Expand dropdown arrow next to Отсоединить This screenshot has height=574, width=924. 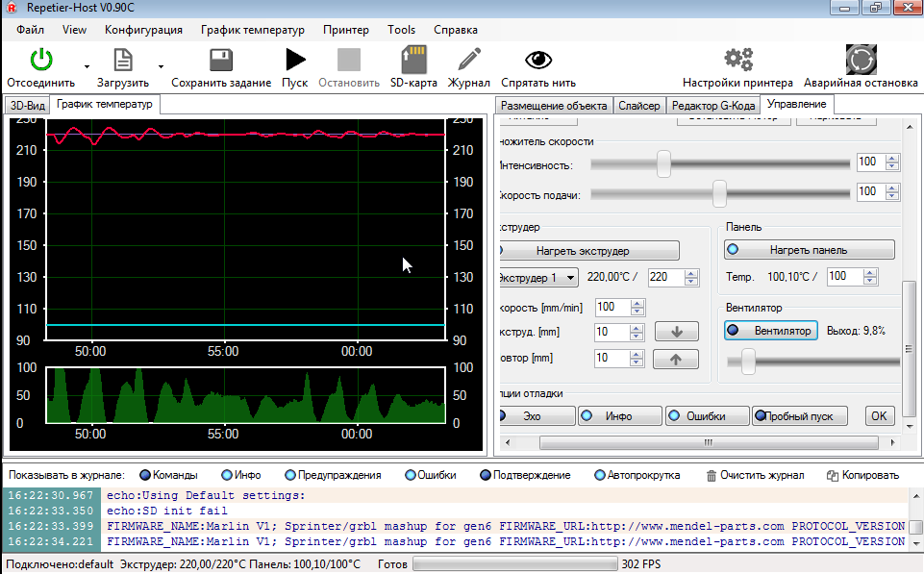pyautogui.click(x=87, y=67)
